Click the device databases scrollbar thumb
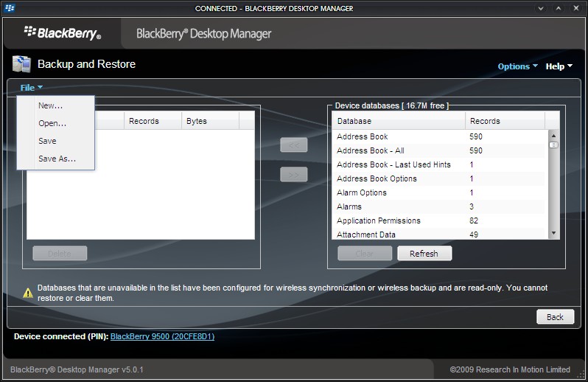The image size is (588, 382). click(x=553, y=145)
